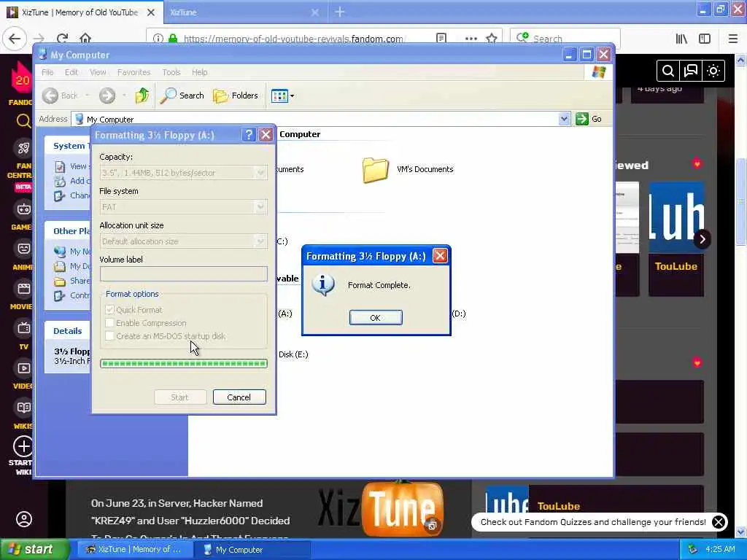Open the Fandom Wikis sidebar icon

coord(23,408)
